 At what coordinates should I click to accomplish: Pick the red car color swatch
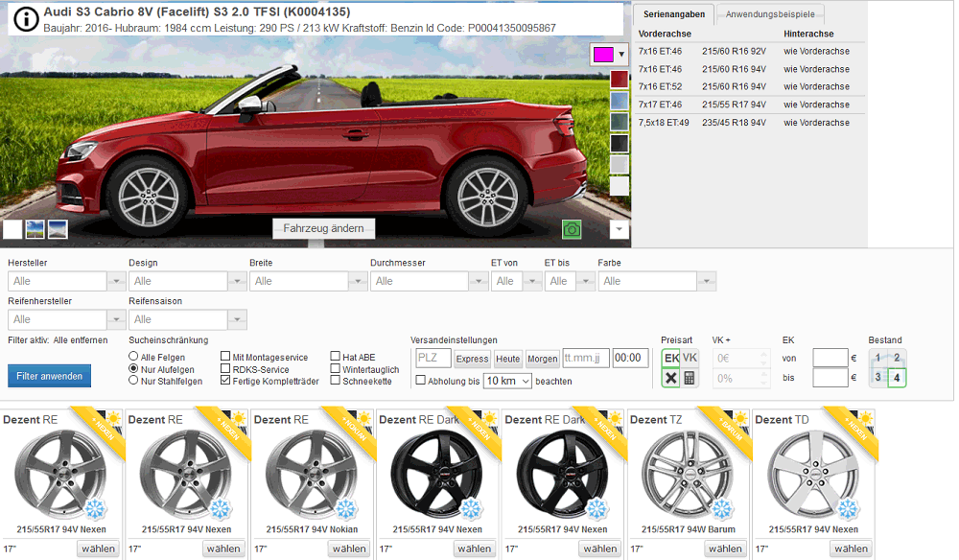click(619, 80)
